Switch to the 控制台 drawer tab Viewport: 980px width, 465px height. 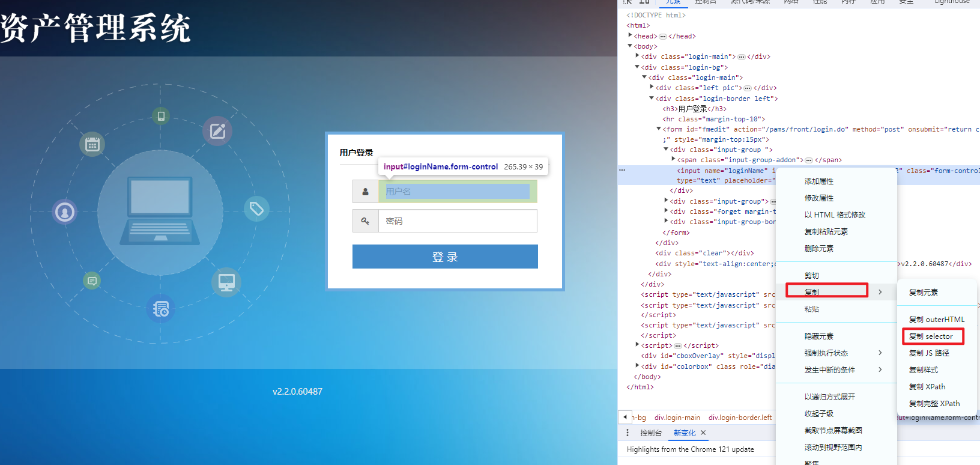(x=651, y=433)
